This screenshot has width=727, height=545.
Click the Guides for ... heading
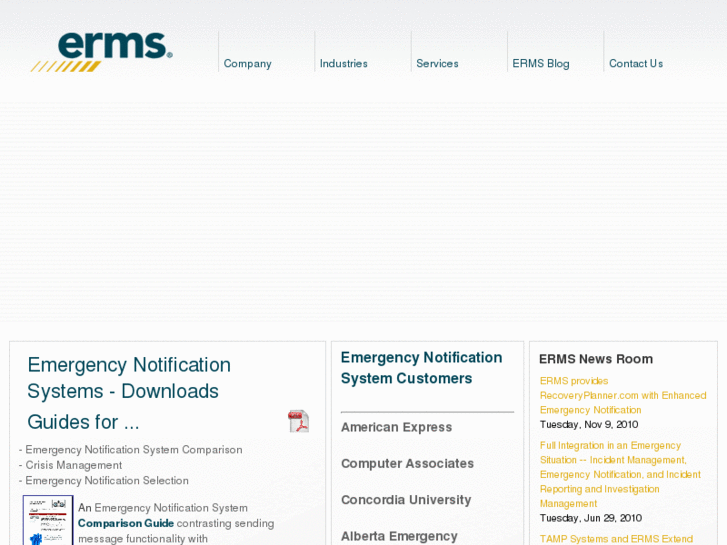[83, 422]
